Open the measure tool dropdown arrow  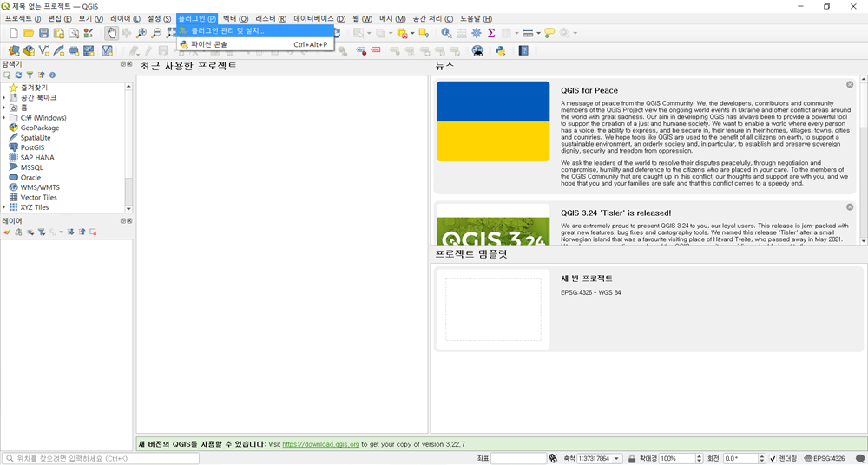tap(538, 33)
